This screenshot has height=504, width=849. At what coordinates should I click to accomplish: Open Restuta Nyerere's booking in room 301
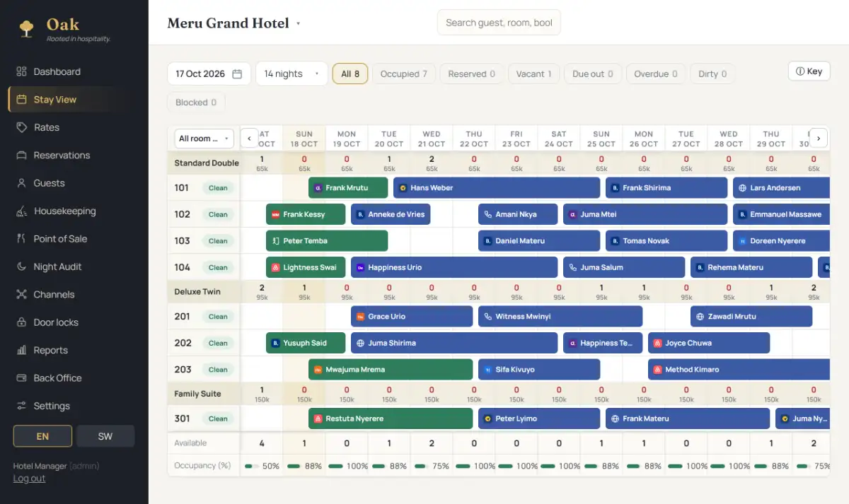[391, 418]
